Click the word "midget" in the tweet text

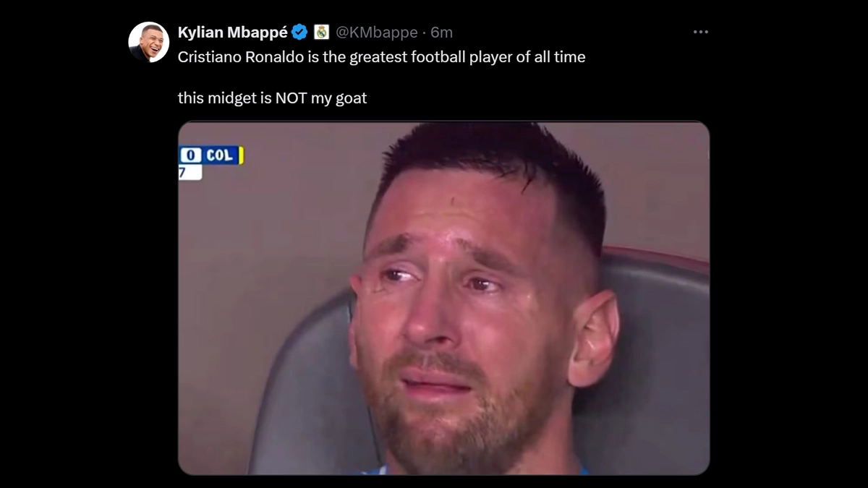[x=233, y=98]
